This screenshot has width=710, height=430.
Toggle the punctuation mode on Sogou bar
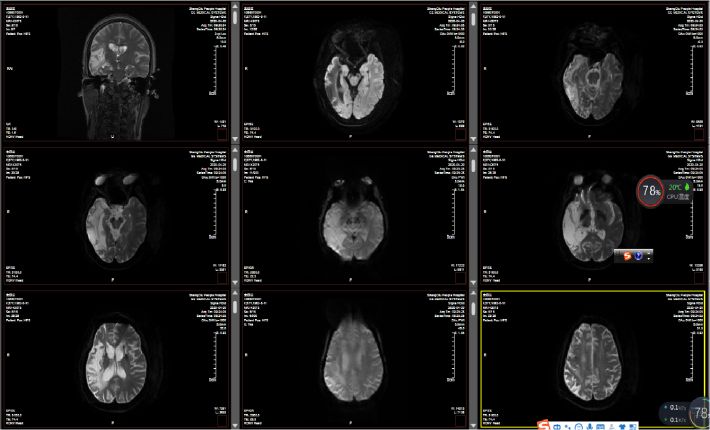point(567,426)
